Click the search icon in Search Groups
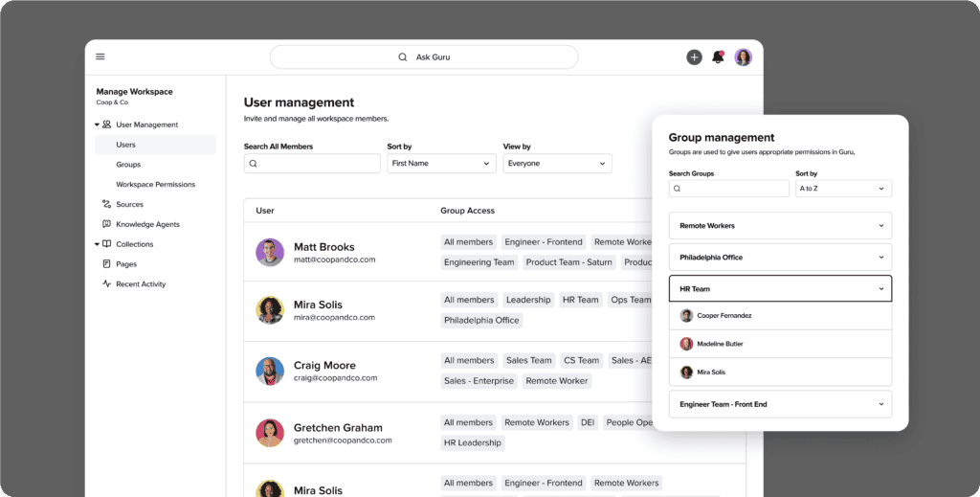Screen dimensions: 980x497 point(678,189)
